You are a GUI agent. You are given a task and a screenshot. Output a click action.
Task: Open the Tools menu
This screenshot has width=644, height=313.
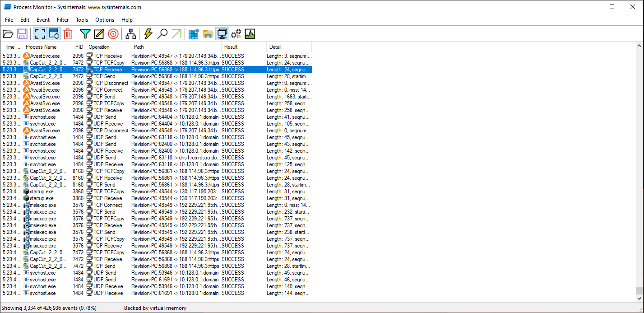pyautogui.click(x=82, y=20)
